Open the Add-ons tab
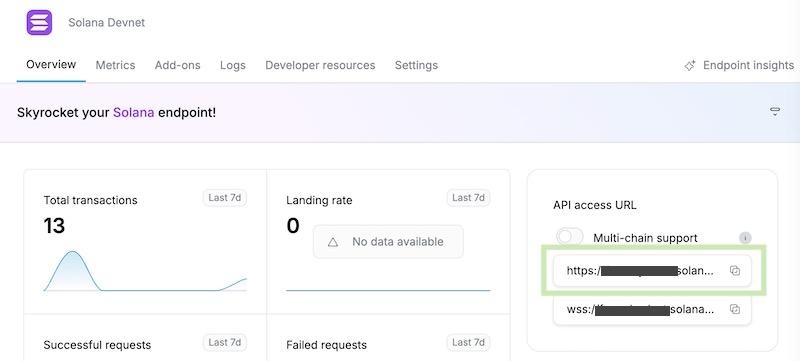This screenshot has height=361, width=800. coord(178,65)
